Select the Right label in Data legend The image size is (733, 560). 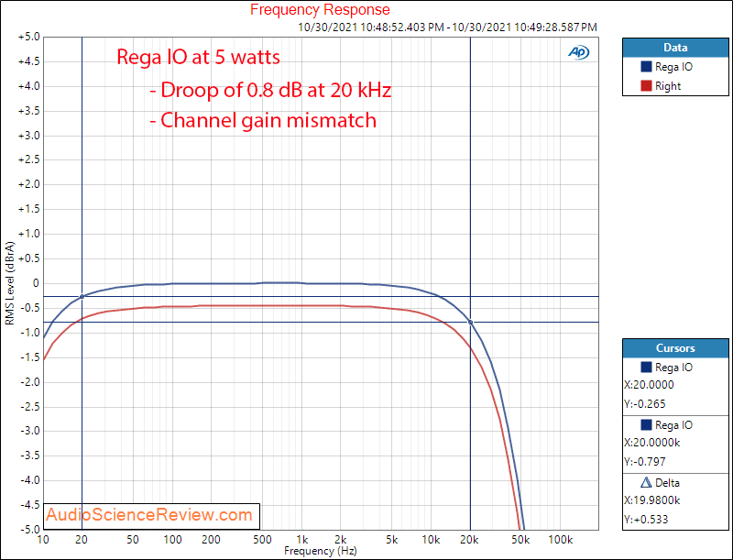(x=668, y=86)
